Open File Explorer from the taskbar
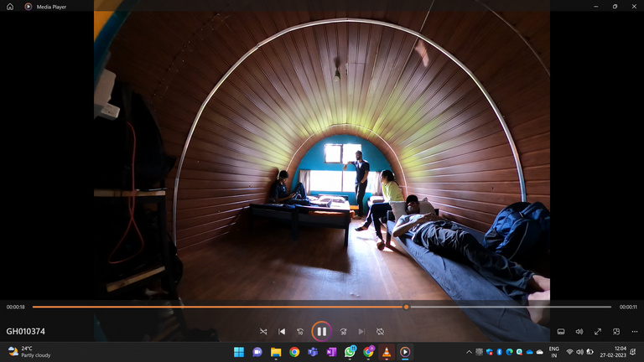Viewport: 644px width, 362px height. pyautogui.click(x=276, y=352)
